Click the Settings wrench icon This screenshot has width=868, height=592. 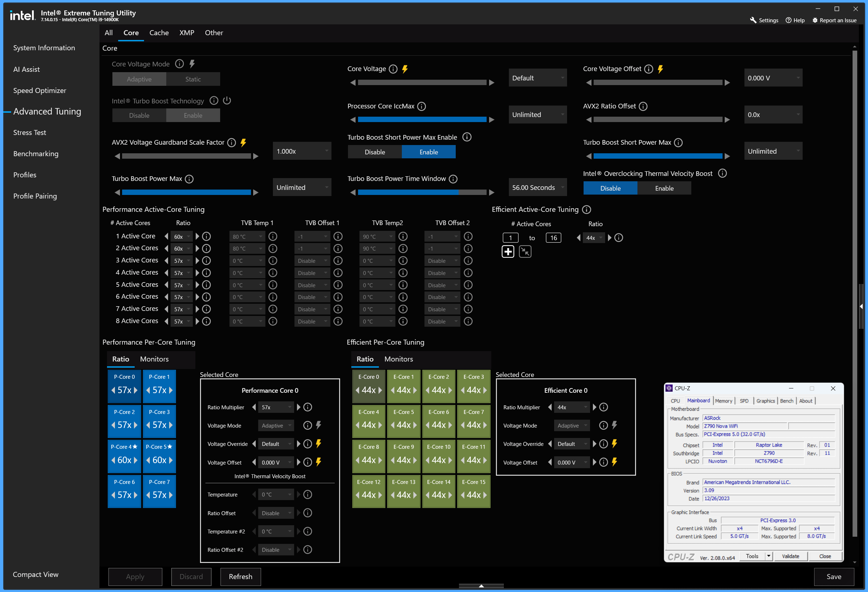click(x=753, y=20)
